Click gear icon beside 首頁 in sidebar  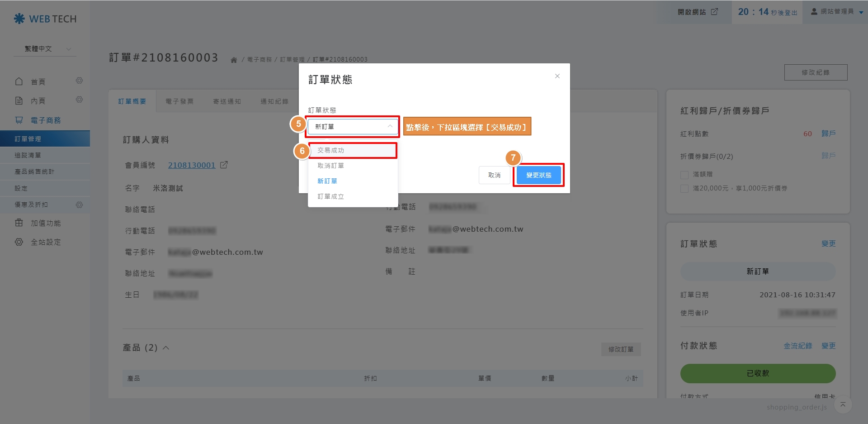(x=79, y=81)
